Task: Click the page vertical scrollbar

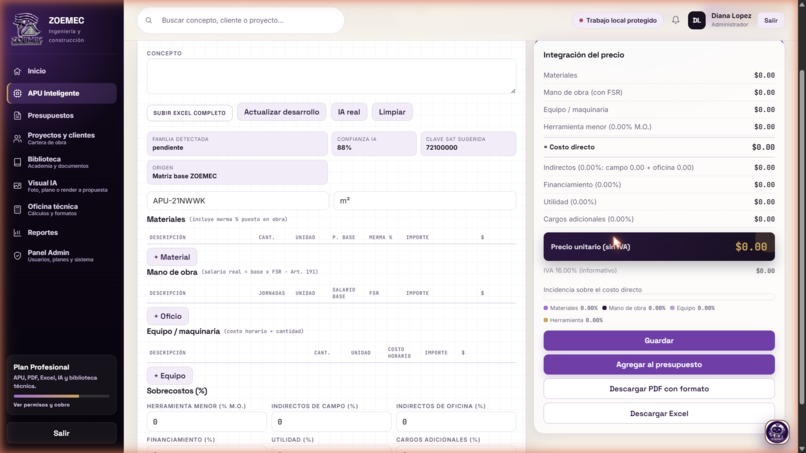Action: click(x=800, y=237)
